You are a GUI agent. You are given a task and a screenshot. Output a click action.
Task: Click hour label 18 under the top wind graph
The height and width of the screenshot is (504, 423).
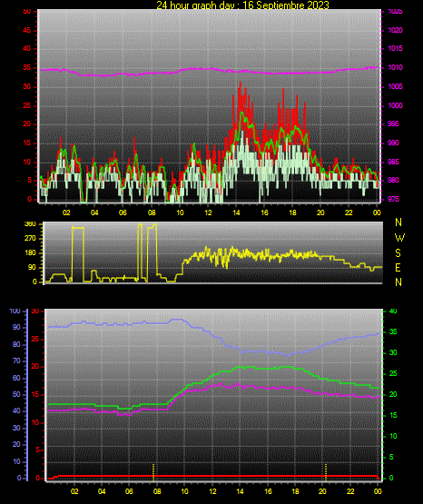coord(292,212)
